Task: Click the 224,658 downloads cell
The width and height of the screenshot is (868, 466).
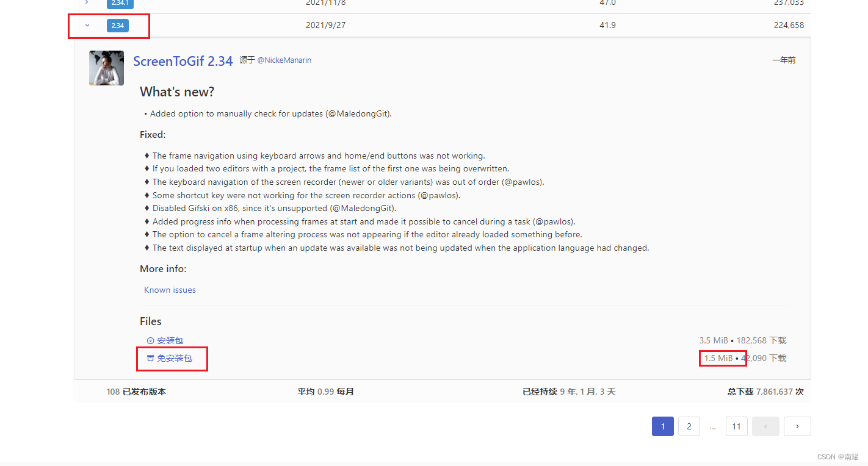Action: 788,26
